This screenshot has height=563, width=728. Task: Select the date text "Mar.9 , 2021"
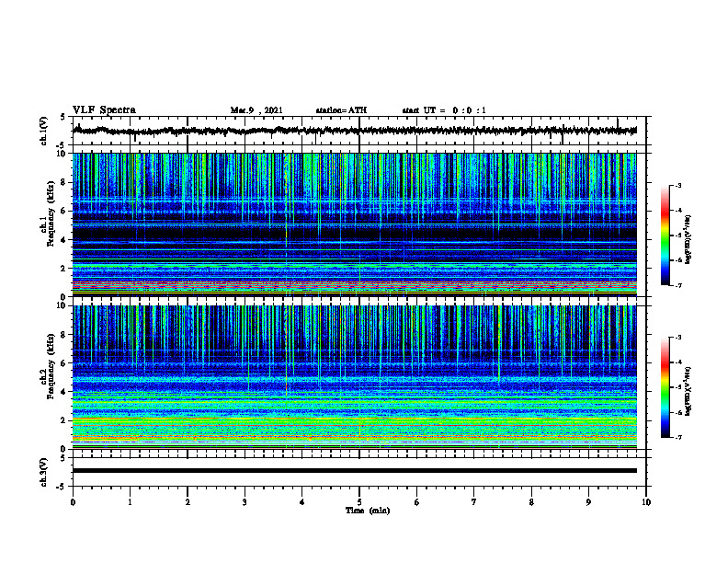tap(256, 110)
